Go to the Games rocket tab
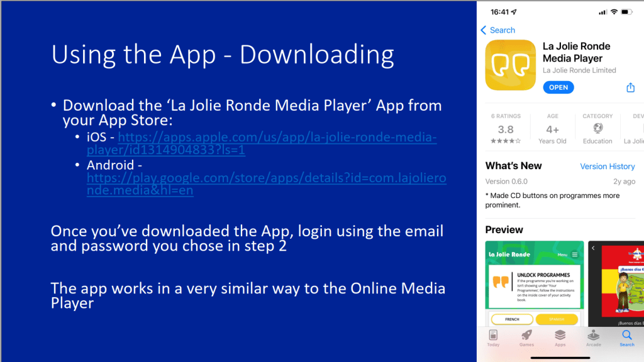The image size is (644, 362). pyautogui.click(x=526, y=337)
